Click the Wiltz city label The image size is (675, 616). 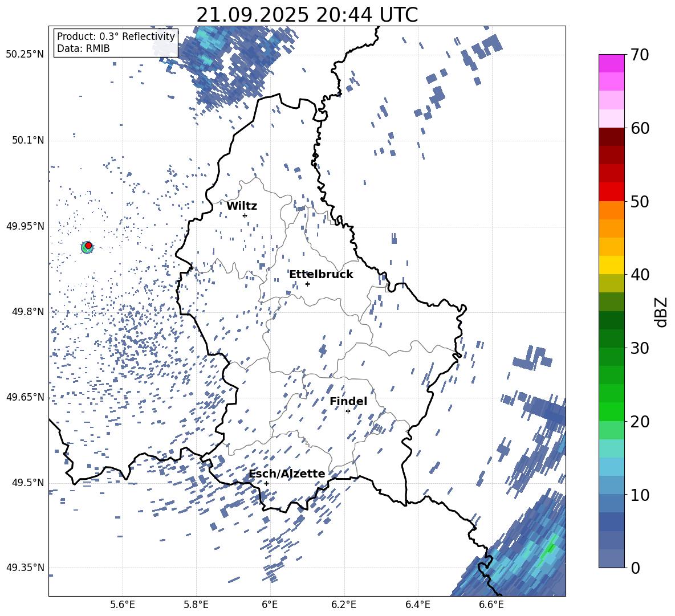(x=242, y=206)
